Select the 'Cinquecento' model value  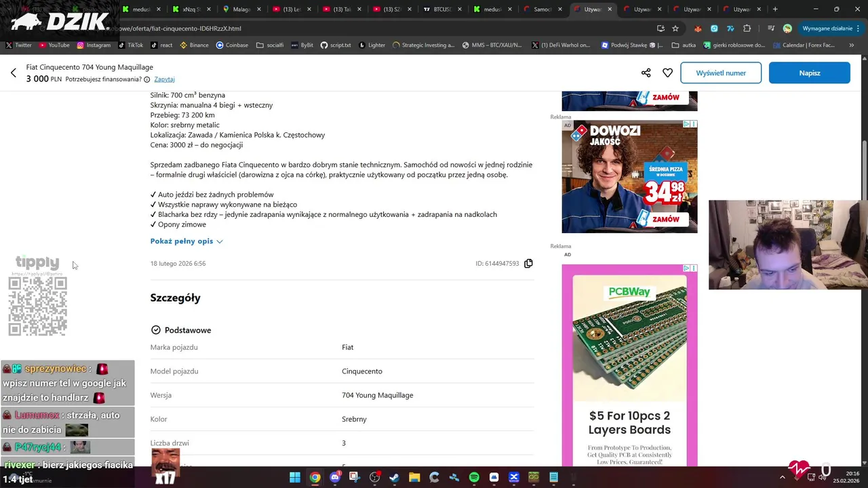[x=362, y=371]
